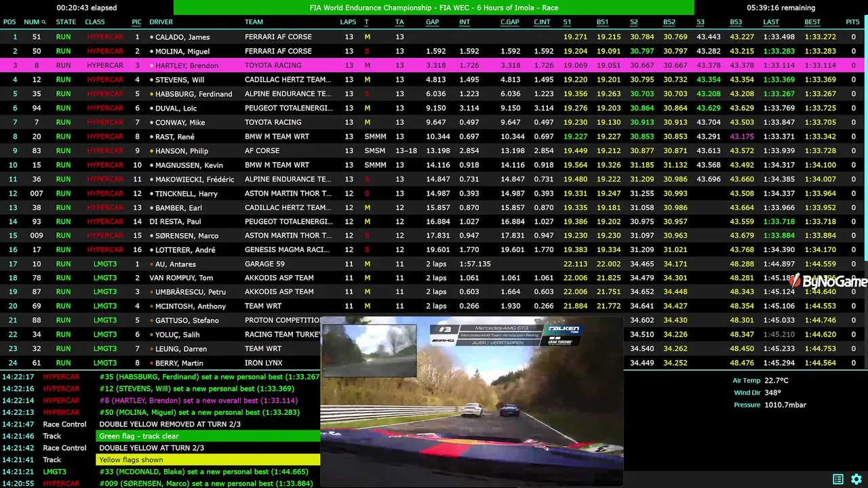
Task: Click the purple 43.175 BS3 time
Action: (x=742, y=137)
